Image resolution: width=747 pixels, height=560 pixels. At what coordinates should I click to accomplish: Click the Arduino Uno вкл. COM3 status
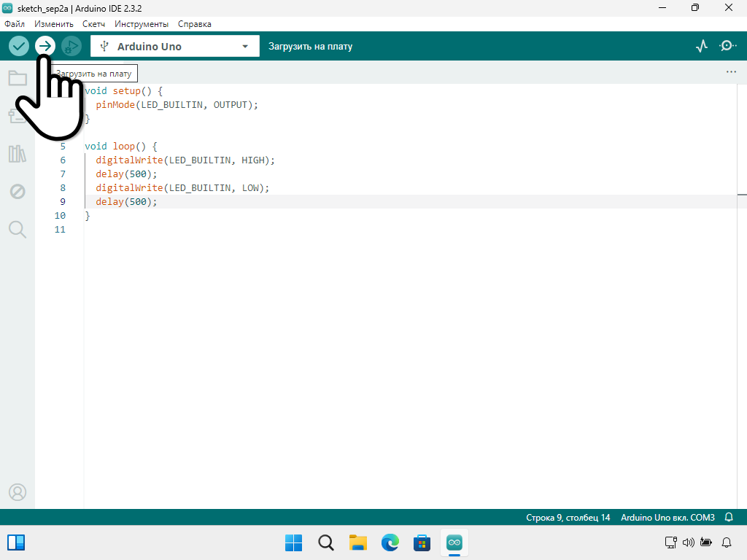pyautogui.click(x=667, y=517)
